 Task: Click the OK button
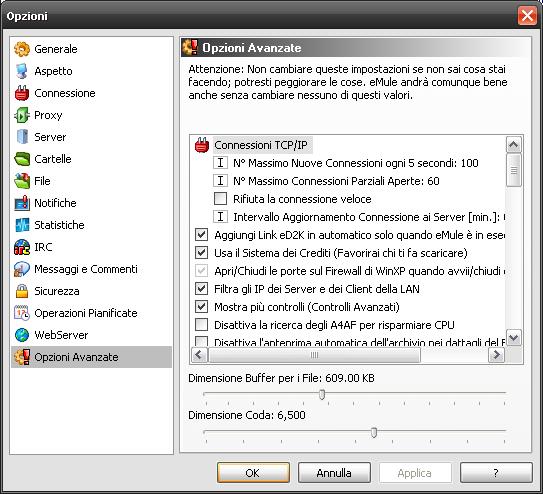[x=253, y=473]
